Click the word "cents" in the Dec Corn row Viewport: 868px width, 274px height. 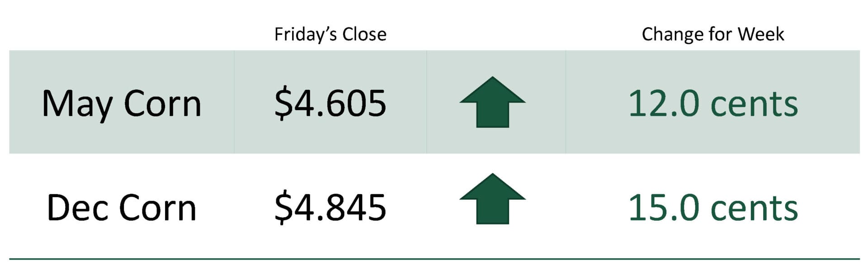pyautogui.click(x=754, y=209)
